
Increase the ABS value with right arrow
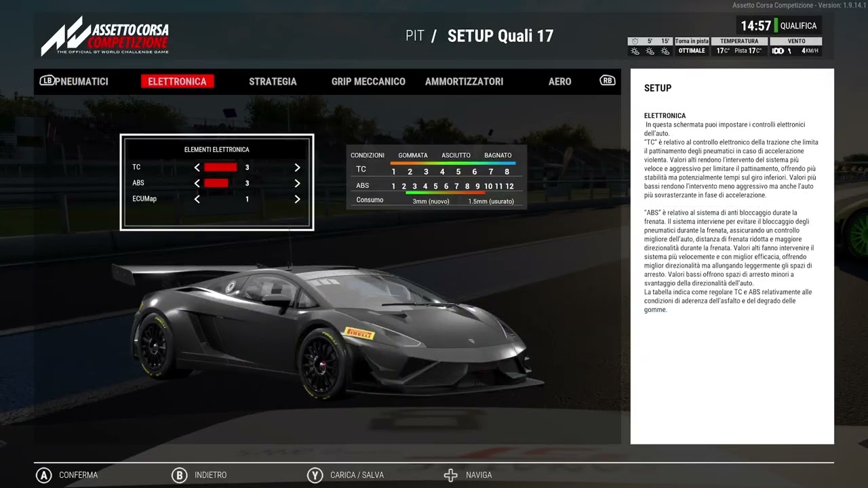coord(297,183)
